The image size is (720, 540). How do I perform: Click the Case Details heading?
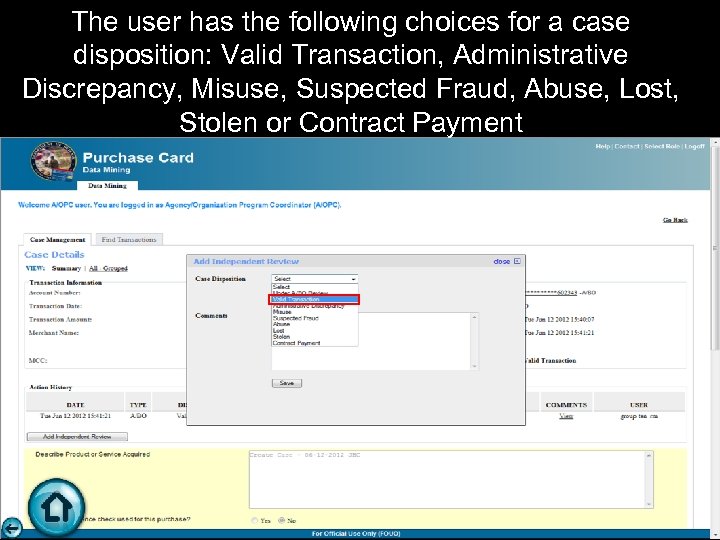click(x=54, y=254)
